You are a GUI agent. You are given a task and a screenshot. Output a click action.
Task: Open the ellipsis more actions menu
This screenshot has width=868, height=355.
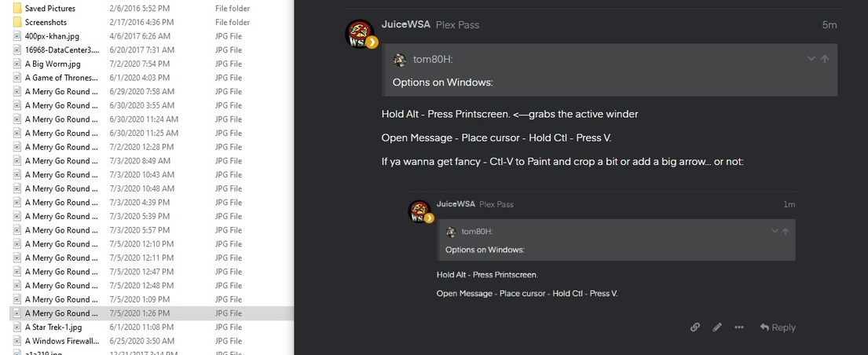(739, 328)
